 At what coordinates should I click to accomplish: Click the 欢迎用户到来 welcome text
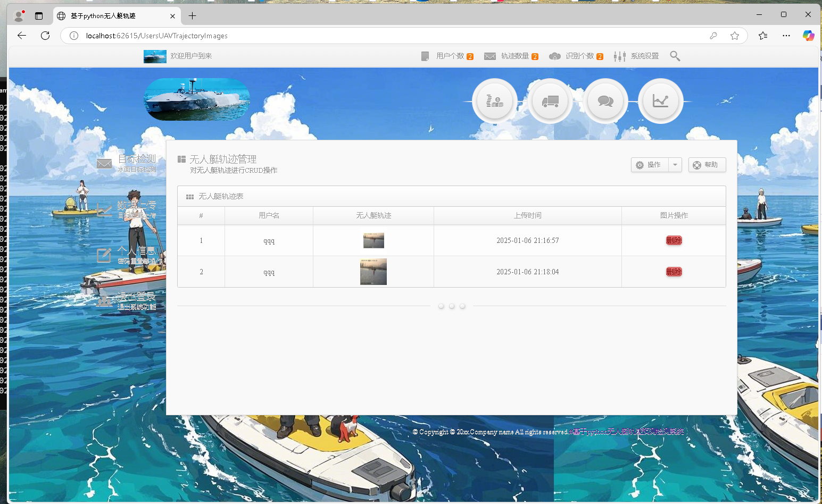(x=191, y=56)
